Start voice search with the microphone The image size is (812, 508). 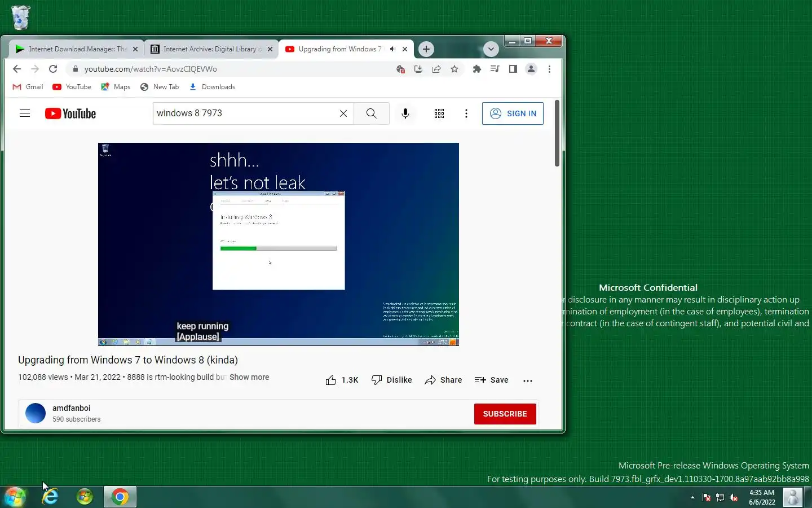[x=405, y=113]
